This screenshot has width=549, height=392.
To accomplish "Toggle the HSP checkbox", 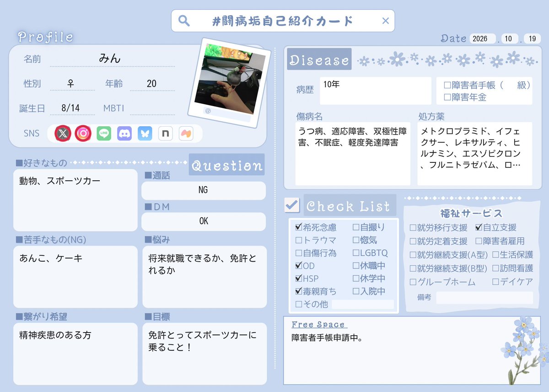I will (299, 278).
